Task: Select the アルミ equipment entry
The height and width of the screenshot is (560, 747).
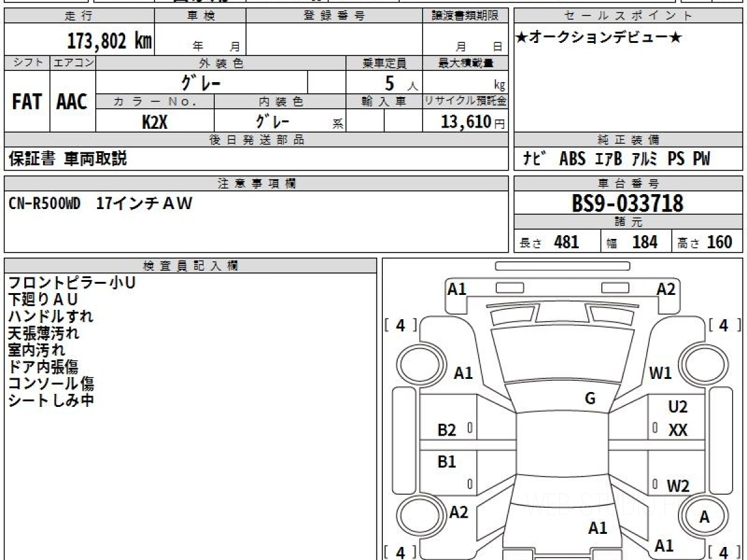Action: point(644,159)
